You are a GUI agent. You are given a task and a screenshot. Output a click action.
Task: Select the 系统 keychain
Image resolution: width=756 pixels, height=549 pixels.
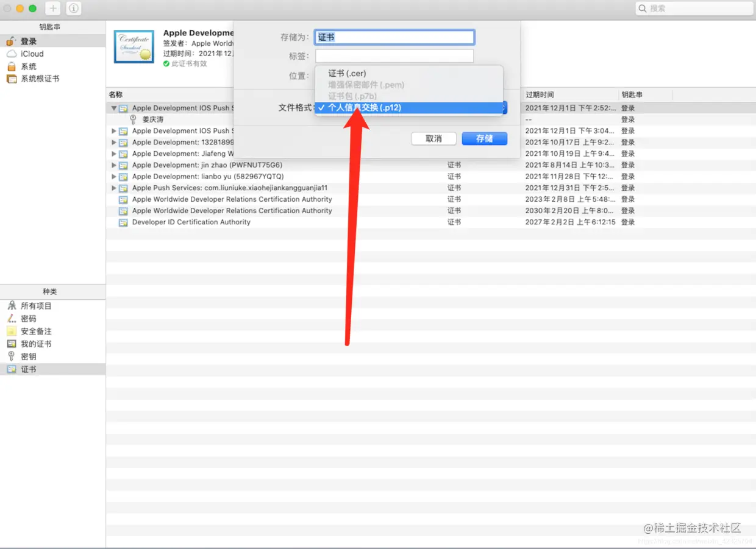52,66
